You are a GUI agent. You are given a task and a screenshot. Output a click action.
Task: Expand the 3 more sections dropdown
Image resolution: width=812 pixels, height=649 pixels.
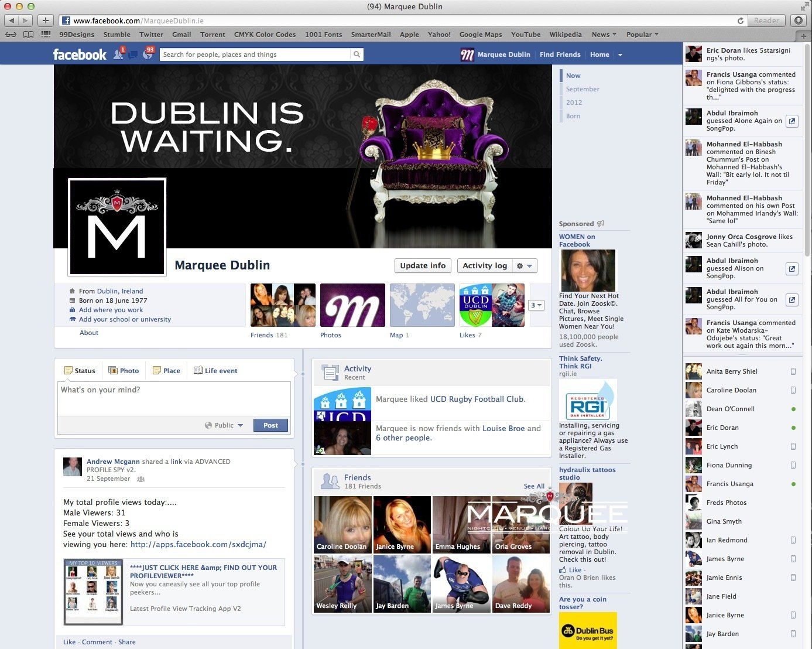pyautogui.click(x=536, y=305)
